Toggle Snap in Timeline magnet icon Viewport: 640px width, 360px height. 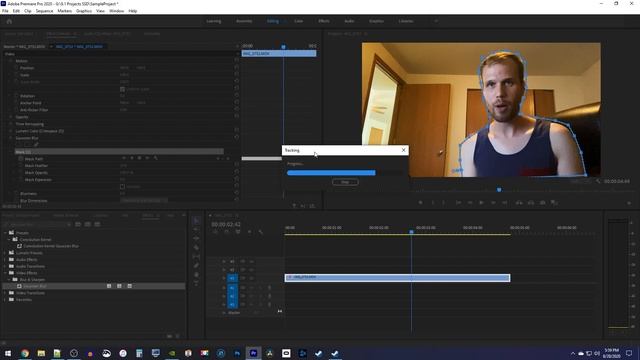pos(227,232)
